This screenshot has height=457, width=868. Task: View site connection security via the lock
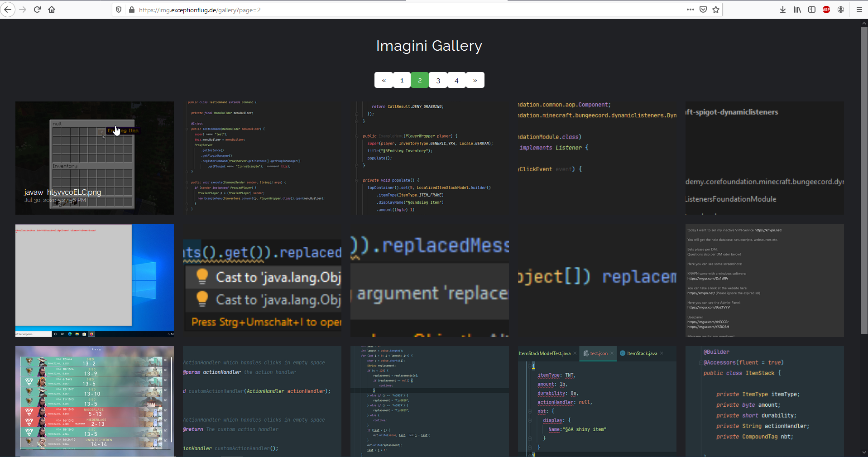pos(131,10)
